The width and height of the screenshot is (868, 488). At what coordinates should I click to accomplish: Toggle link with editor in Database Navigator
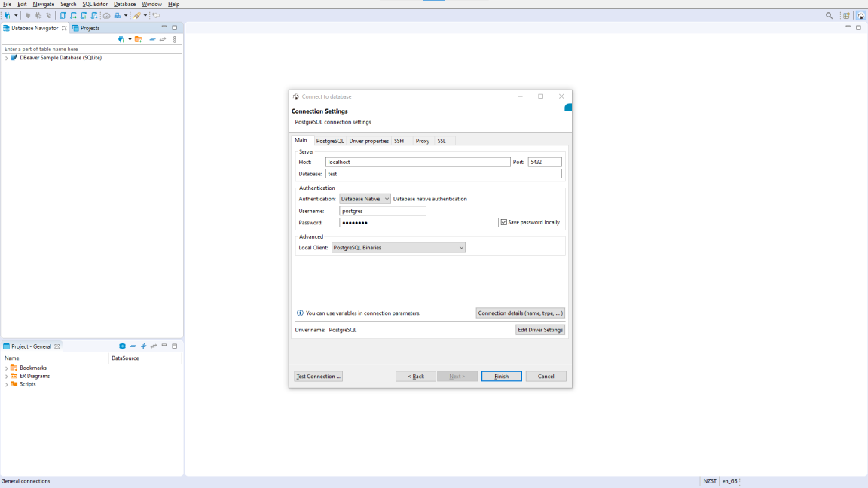pos(163,39)
